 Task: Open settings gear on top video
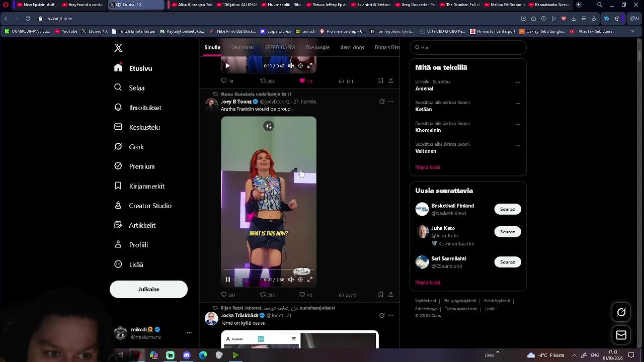coord(300,65)
